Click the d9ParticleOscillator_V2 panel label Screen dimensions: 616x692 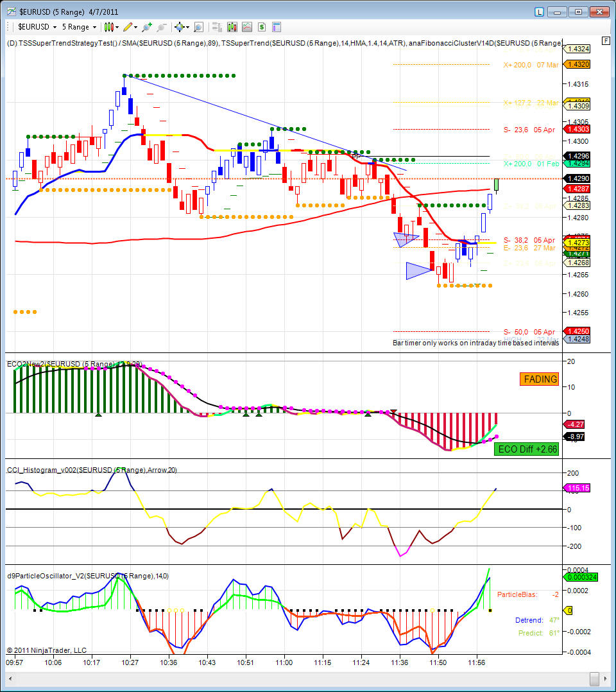[88, 576]
